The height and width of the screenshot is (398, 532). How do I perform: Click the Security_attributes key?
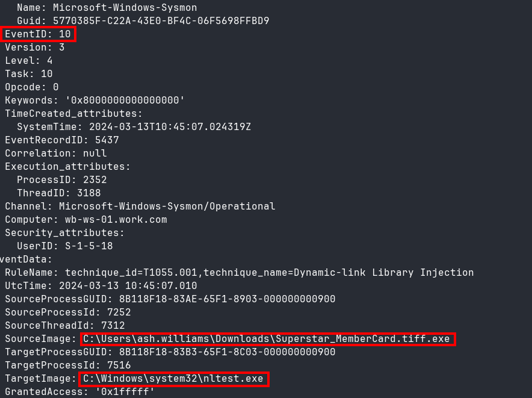pyautogui.click(x=64, y=232)
